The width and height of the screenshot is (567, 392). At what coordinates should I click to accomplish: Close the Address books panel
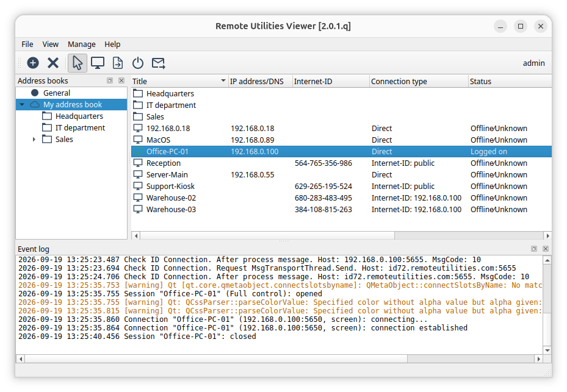(x=121, y=80)
